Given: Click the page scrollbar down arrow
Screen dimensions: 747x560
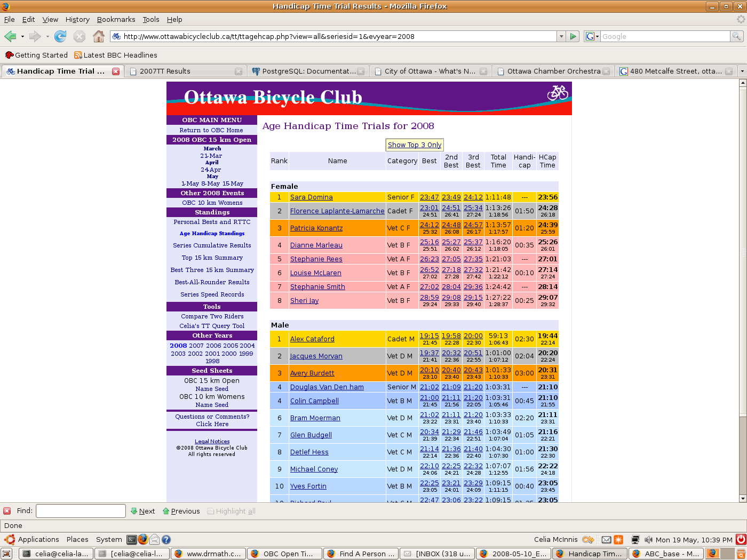Looking at the screenshot, I should (x=742, y=499).
